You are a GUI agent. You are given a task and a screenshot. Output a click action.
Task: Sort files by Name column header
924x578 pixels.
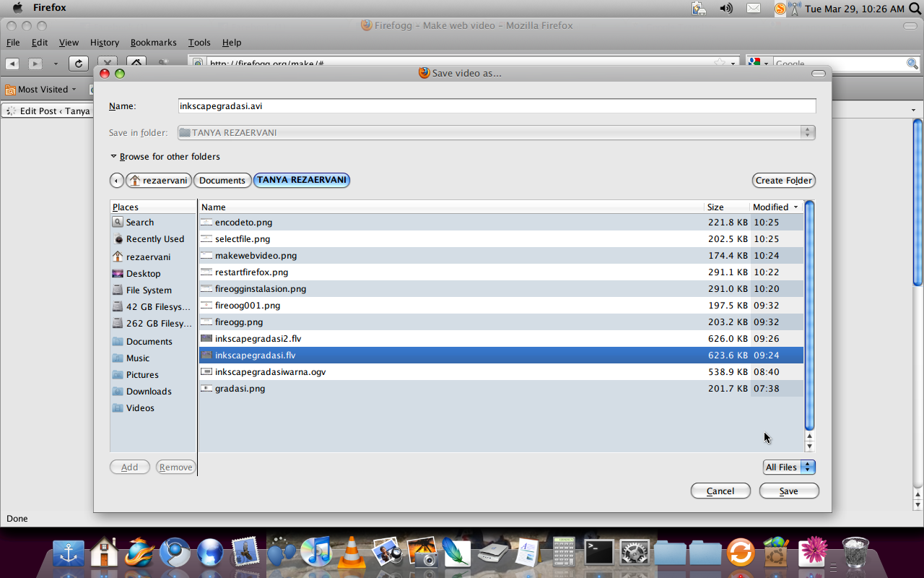coord(451,207)
